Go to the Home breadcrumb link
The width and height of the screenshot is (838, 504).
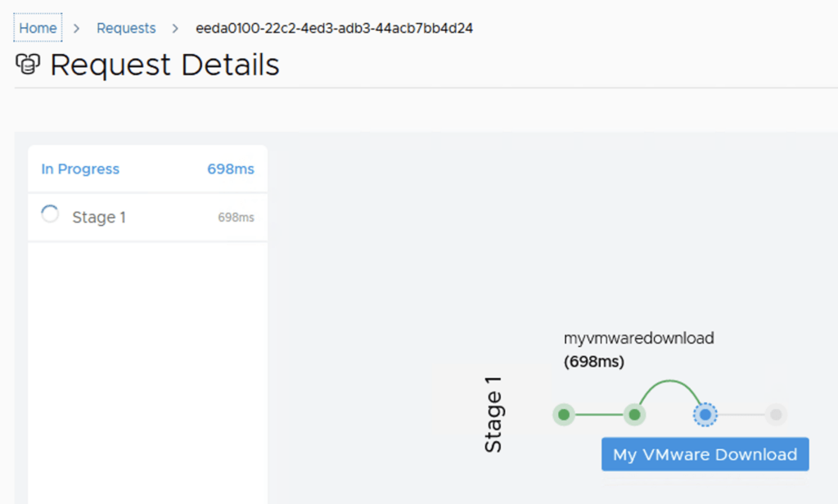[x=38, y=28]
